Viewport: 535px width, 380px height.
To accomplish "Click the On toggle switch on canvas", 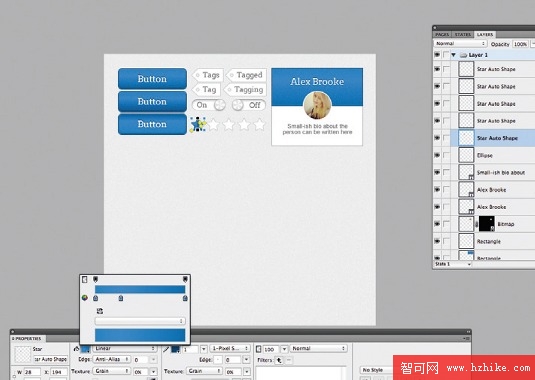I will (x=209, y=105).
